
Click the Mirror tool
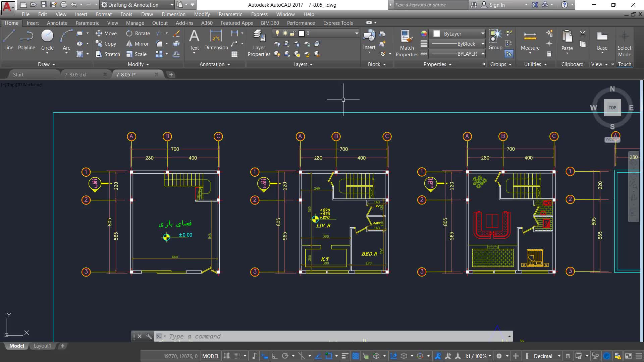(x=138, y=44)
